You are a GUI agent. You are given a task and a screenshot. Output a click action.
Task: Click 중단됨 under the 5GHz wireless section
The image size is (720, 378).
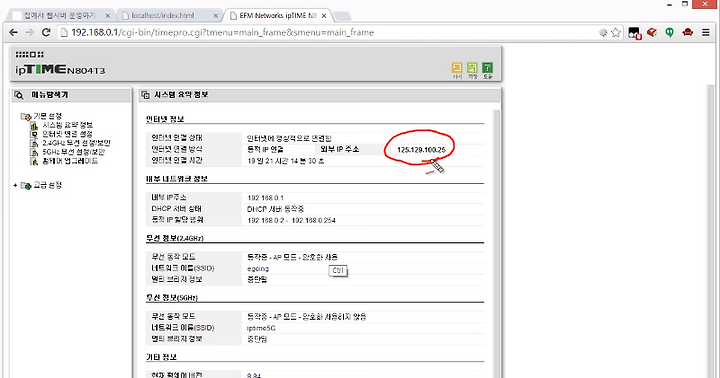click(x=257, y=339)
